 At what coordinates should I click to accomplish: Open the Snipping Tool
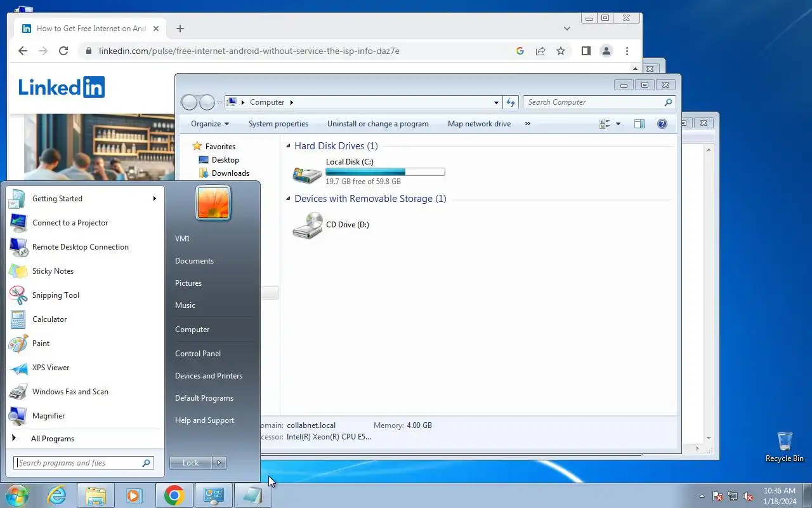(x=82, y=295)
